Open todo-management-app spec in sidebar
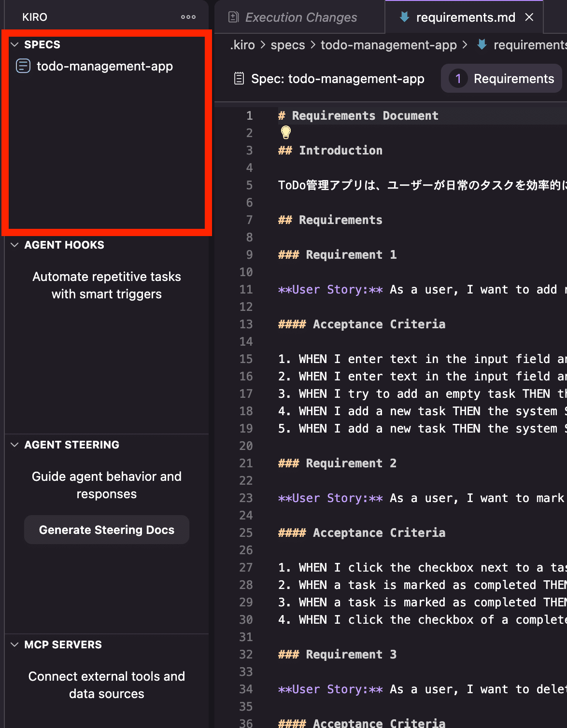 pos(104,66)
